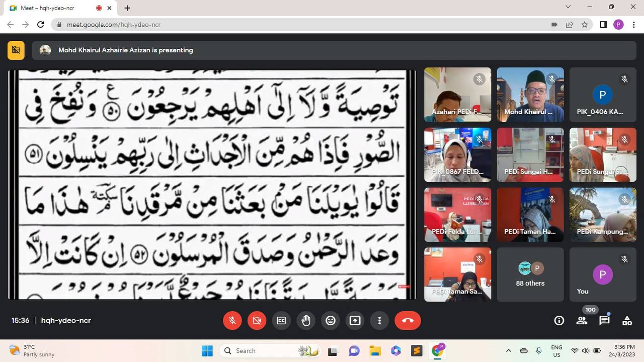Open Sublime Text from the taskbar
The width and height of the screenshot is (644, 362).
point(417,351)
